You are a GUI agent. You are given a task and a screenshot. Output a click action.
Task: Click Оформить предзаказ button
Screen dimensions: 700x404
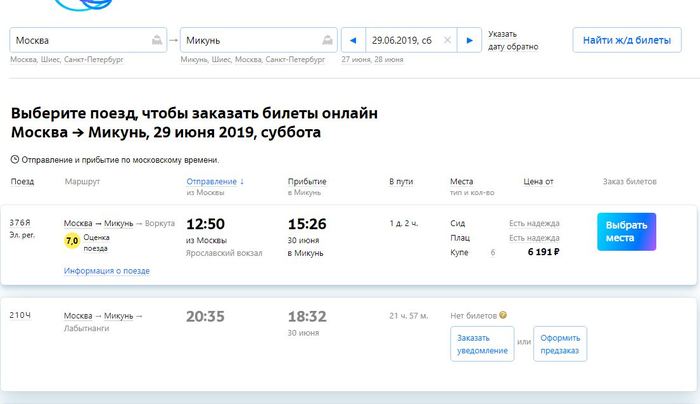tap(560, 344)
